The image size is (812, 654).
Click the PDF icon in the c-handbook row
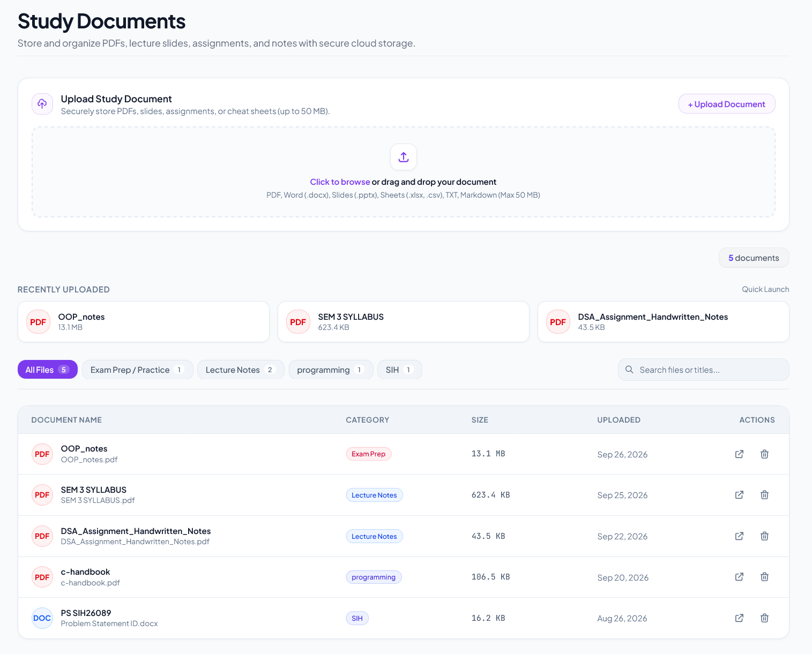pos(42,577)
